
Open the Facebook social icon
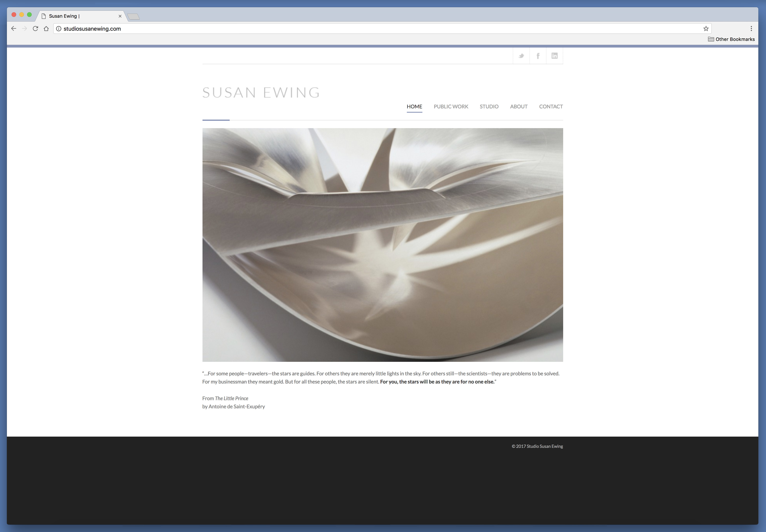tap(538, 56)
